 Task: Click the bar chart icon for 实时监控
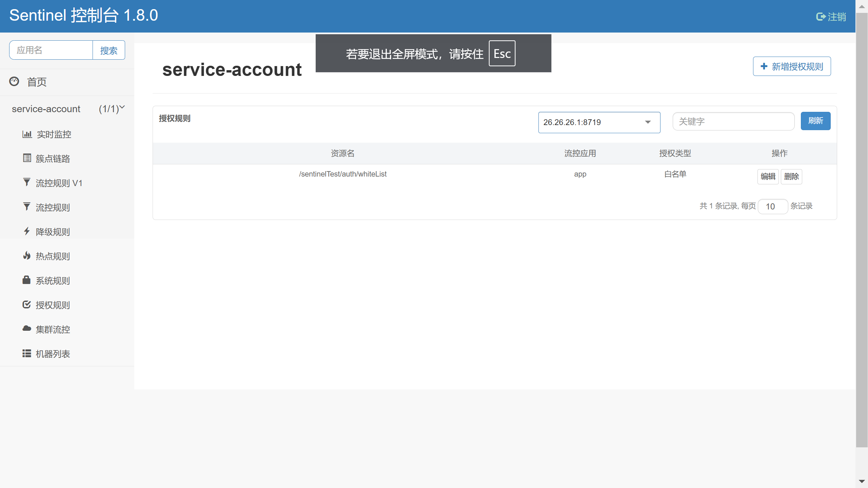(x=27, y=134)
